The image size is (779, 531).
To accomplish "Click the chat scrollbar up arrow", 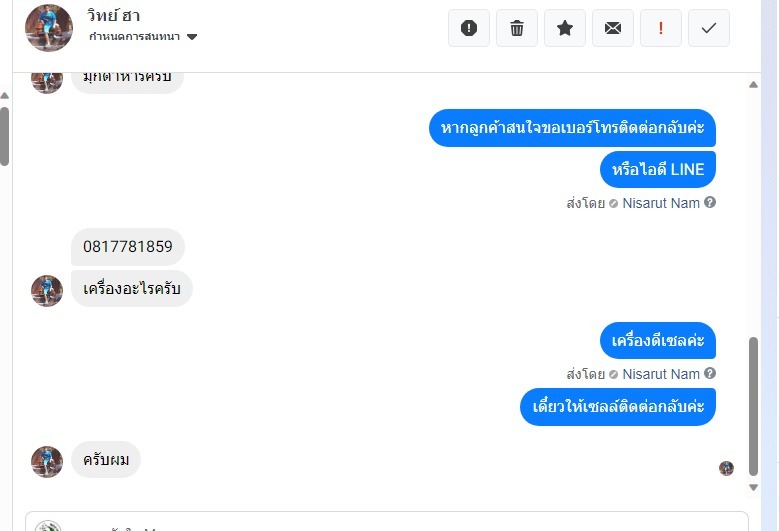I will tap(753, 85).
